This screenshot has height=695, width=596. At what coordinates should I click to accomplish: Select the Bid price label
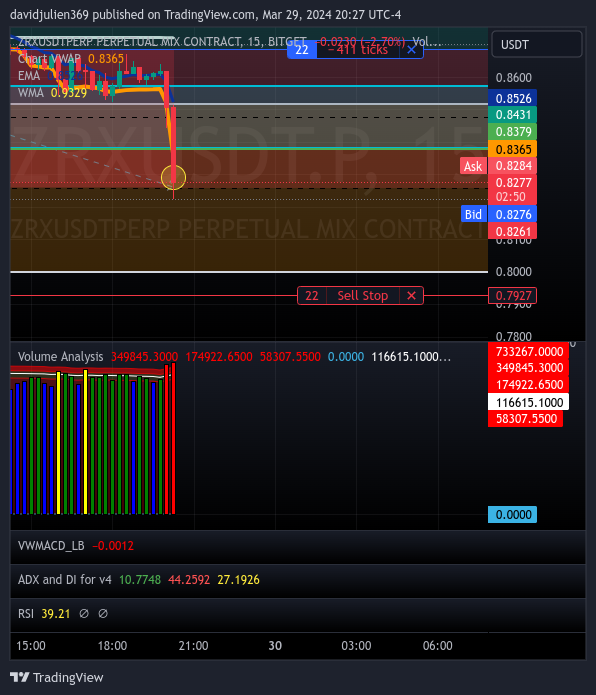473,215
